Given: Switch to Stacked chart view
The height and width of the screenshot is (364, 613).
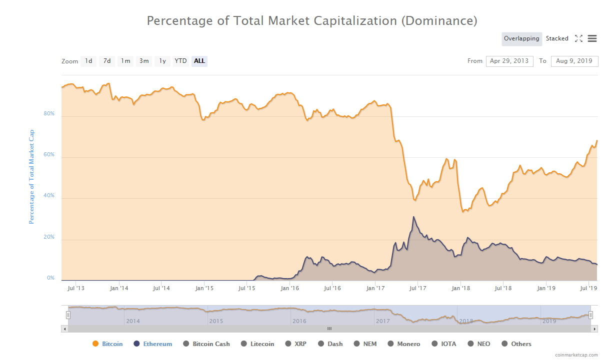Looking at the screenshot, I should [x=556, y=38].
